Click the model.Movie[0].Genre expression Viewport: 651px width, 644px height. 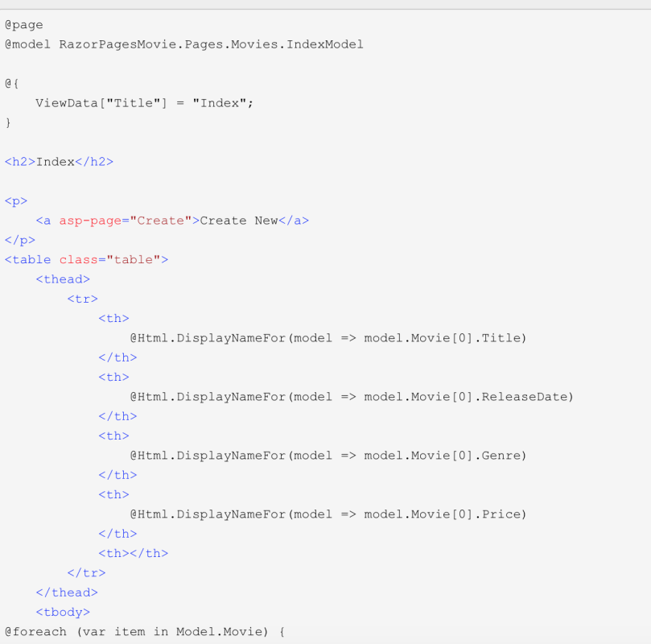coord(445,456)
